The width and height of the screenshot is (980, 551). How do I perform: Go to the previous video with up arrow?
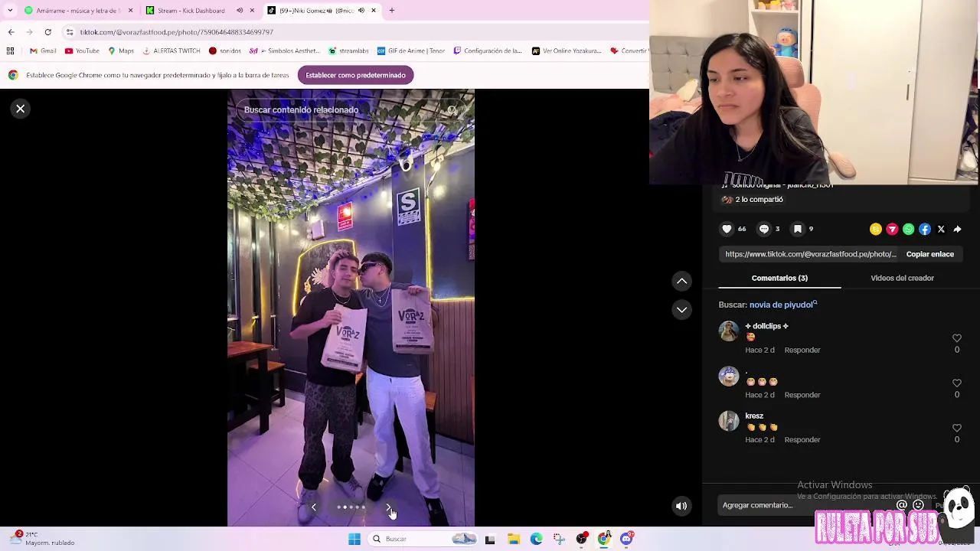coord(681,282)
